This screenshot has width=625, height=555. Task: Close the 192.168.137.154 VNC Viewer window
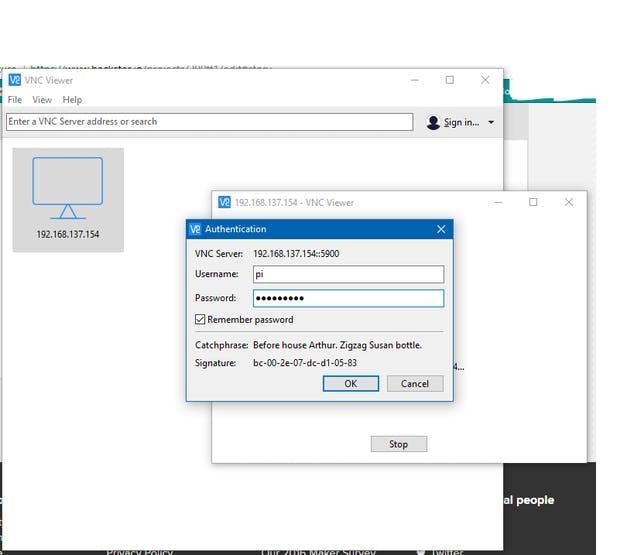pos(569,202)
